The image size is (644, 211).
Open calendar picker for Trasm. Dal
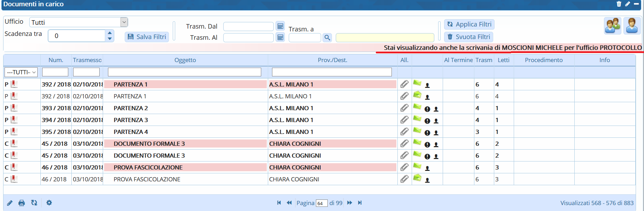coord(280,26)
